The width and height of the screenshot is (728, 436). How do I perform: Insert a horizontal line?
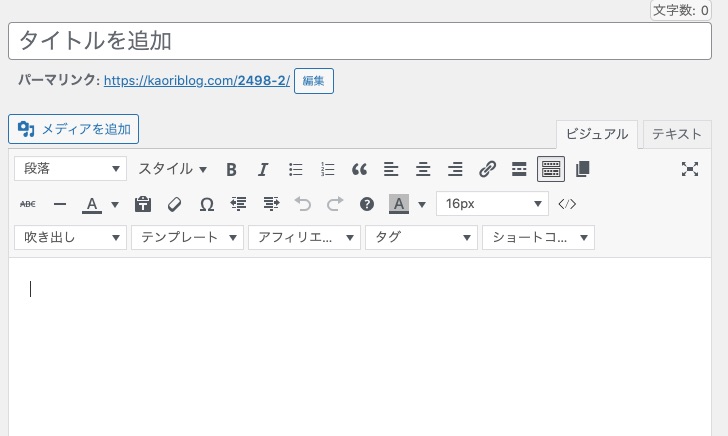[x=60, y=204]
